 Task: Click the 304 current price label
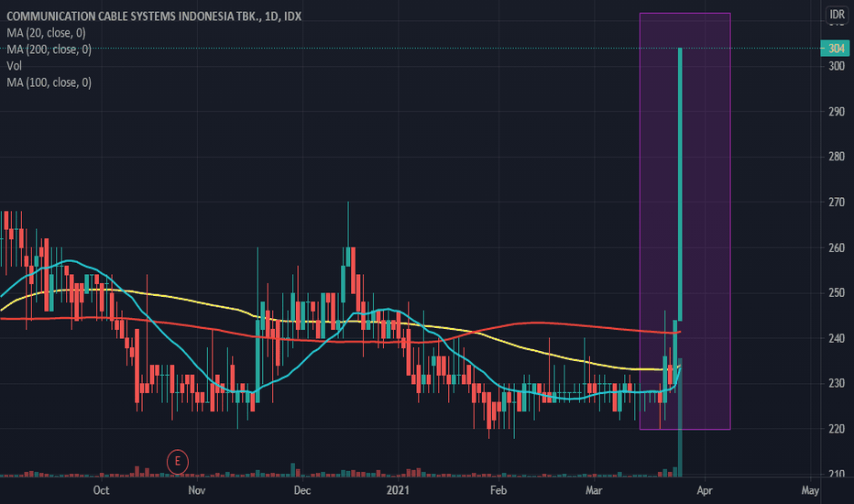click(835, 49)
